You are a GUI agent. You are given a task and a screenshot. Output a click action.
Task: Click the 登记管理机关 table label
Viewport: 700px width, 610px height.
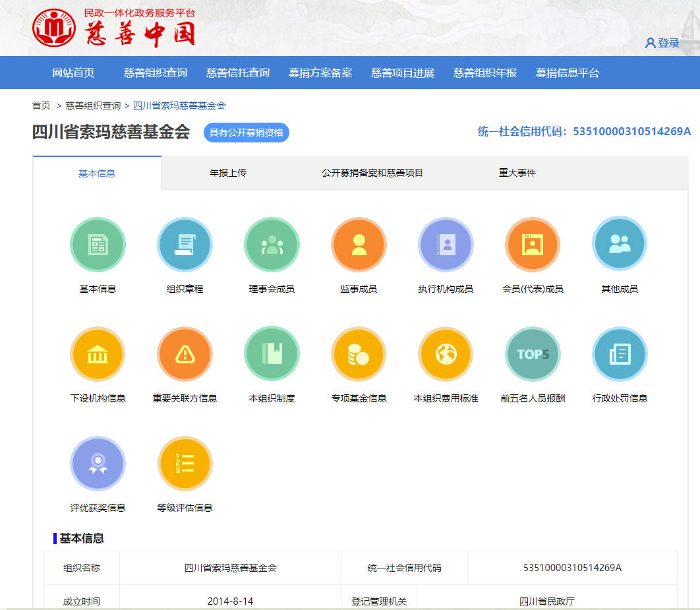(379, 601)
